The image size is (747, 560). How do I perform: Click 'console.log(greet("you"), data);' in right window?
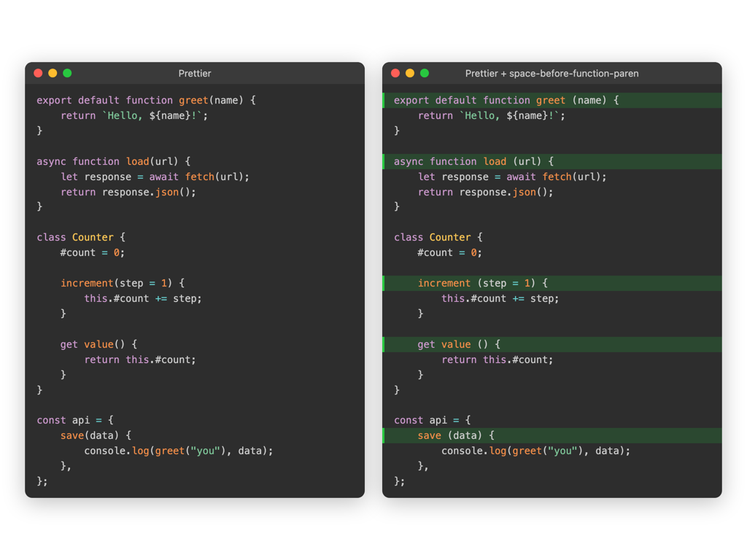pyautogui.click(x=536, y=451)
